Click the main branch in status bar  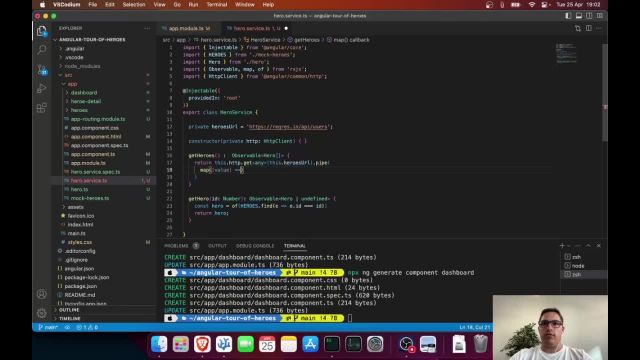48,327
